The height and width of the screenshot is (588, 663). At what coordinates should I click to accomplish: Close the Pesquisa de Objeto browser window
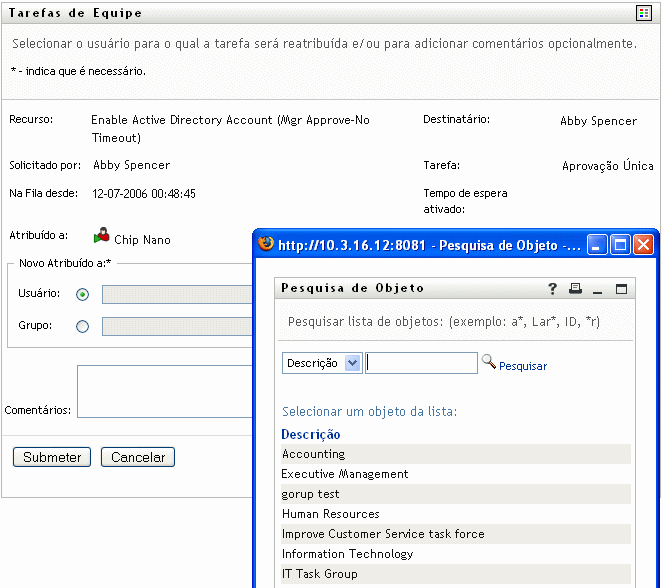(x=644, y=245)
